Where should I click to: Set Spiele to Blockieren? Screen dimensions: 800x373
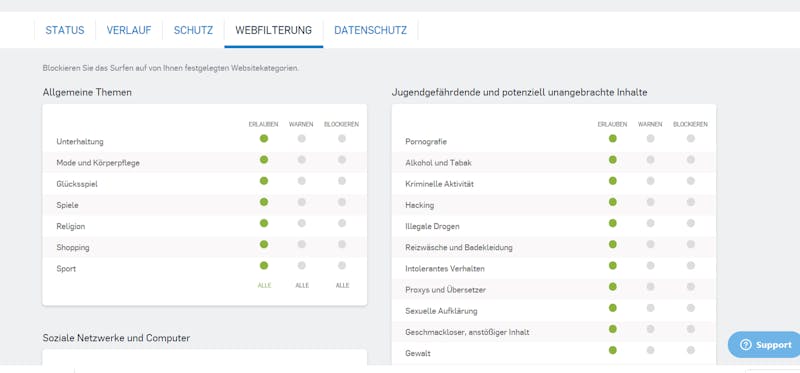pyautogui.click(x=342, y=202)
